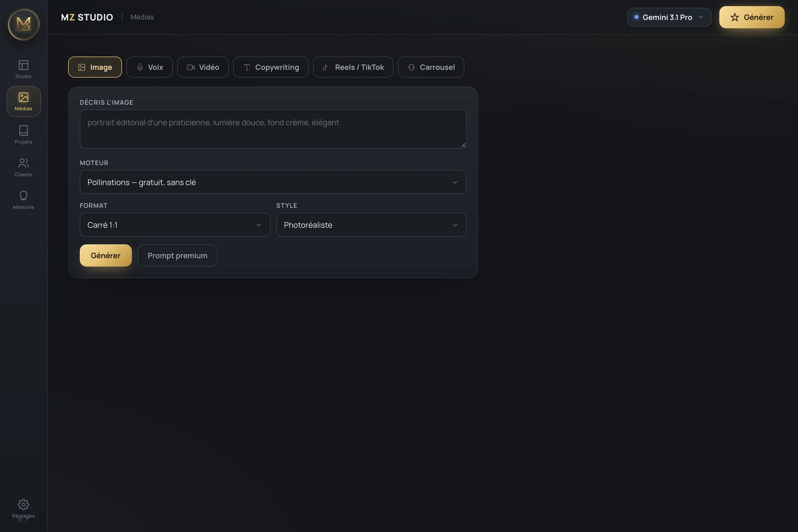Expand the Moteur Pollinations dropdown
The image size is (798, 532).
(x=273, y=182)
